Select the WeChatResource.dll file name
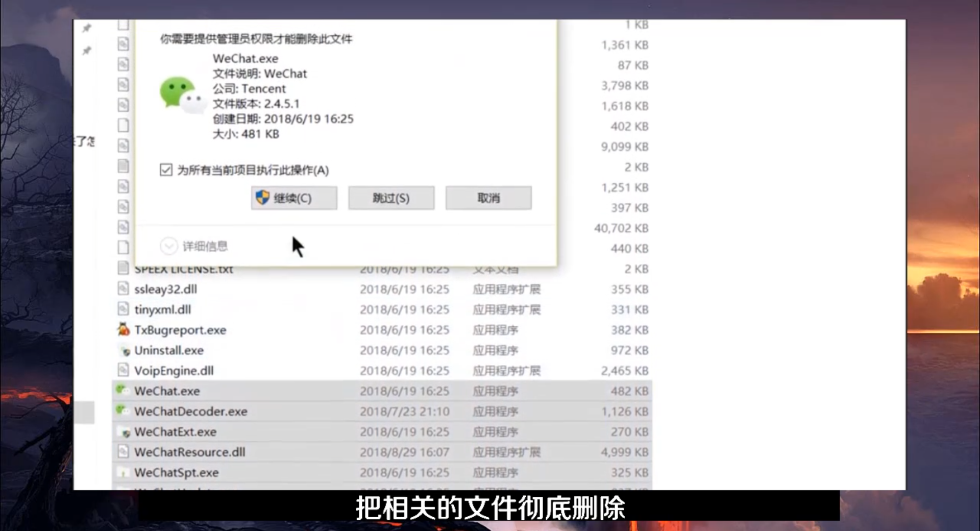980x531 pixels. tap(189, 452)
